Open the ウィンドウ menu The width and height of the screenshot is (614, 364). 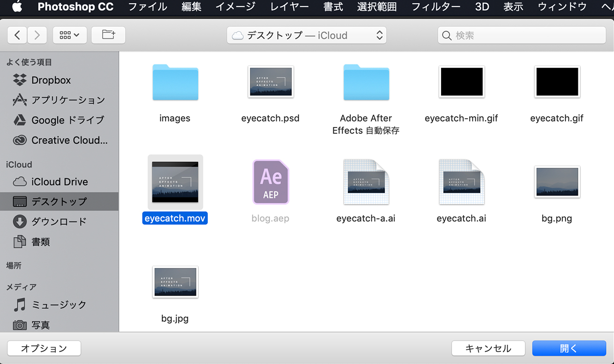click(x=562, y=7)
